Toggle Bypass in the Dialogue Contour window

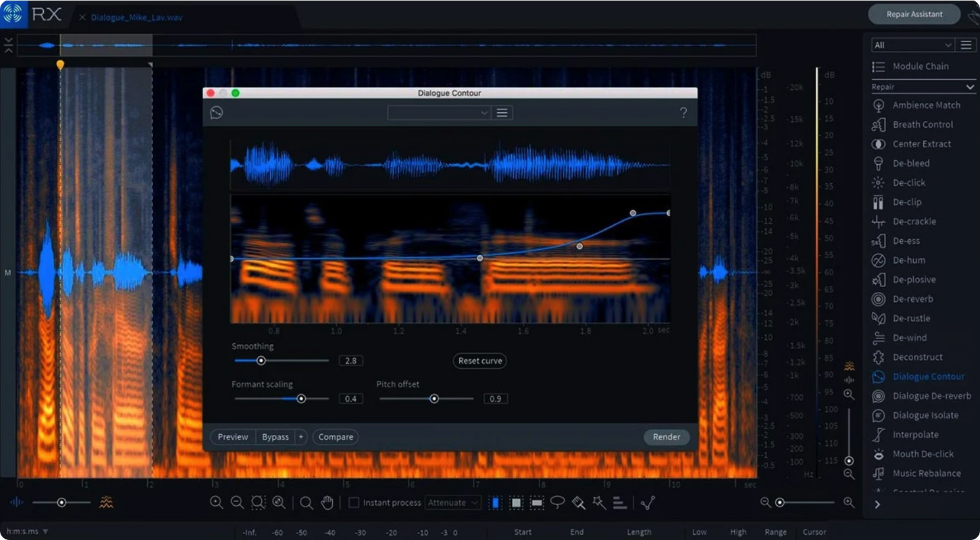[275, 437]
